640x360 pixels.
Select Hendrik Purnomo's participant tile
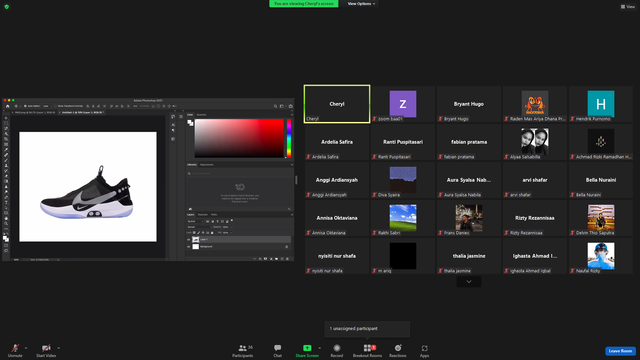click(601, 104)
